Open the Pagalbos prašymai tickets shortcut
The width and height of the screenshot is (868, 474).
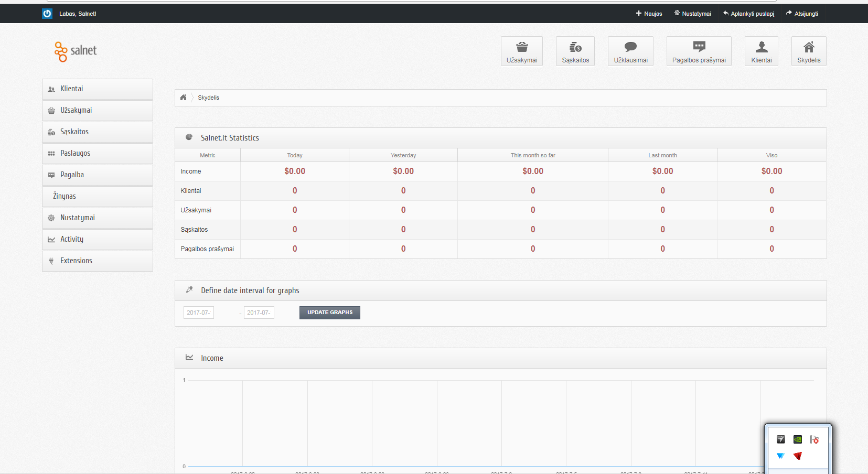699,51
